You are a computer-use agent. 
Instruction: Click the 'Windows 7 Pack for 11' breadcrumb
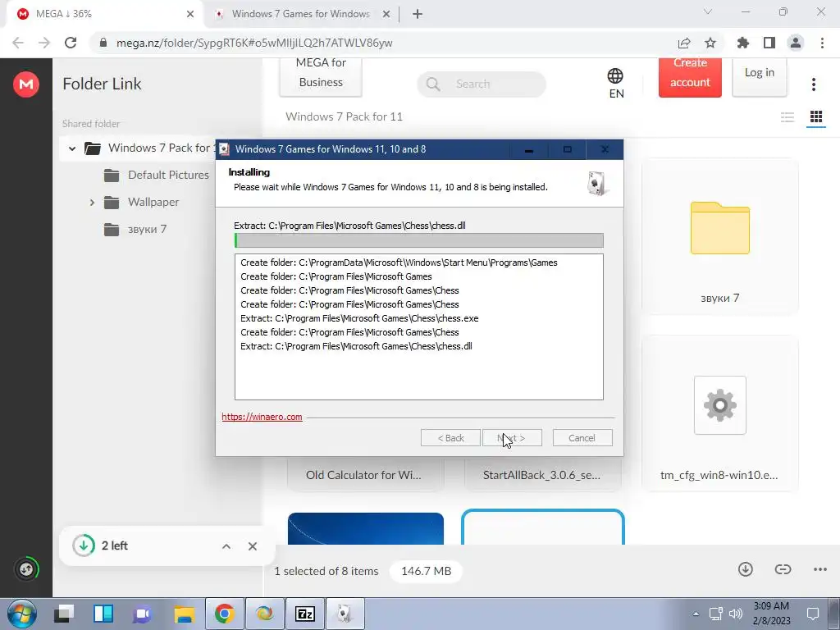[344, 116]
